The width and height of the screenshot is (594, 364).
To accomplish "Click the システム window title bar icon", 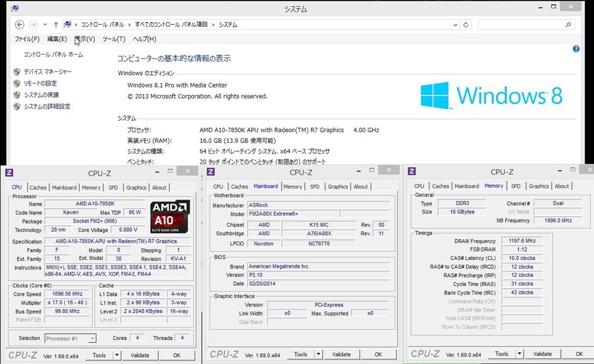I will click(x=15, y=8).
